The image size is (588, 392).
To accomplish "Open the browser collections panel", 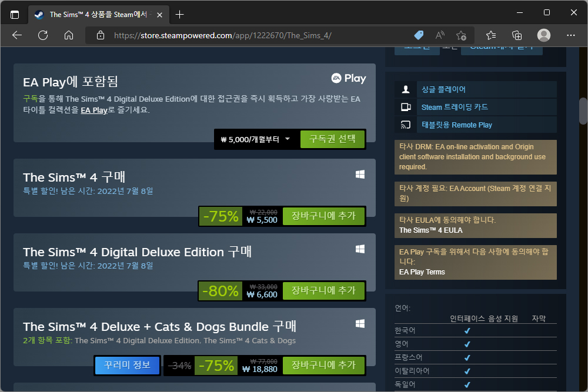I will point(517,36).
